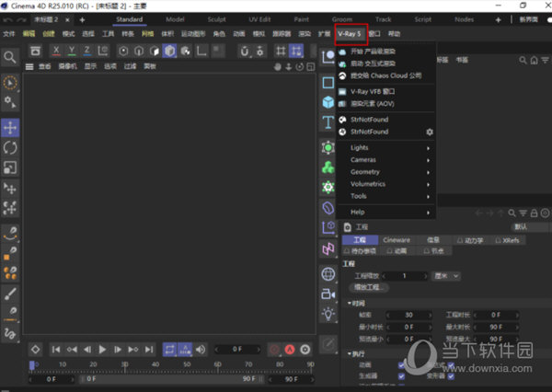Expand the Help submenu
Viewport: 552px width, 392px height.
[385, 212]
